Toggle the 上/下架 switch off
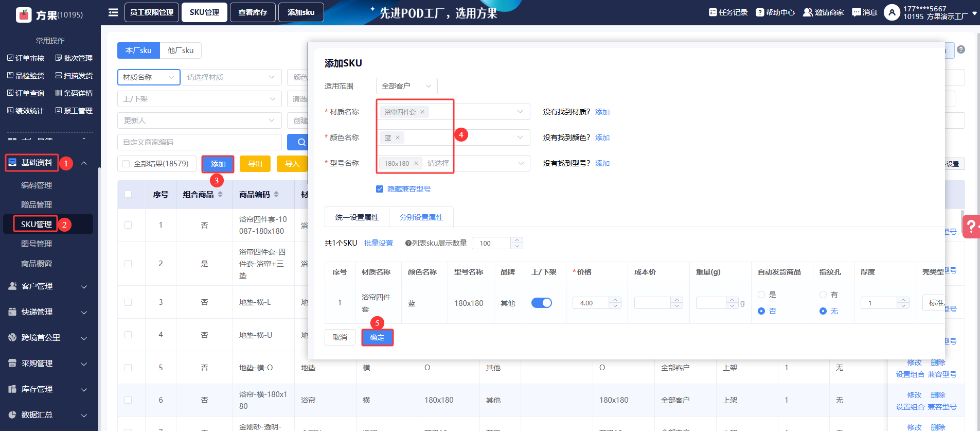 541,303
